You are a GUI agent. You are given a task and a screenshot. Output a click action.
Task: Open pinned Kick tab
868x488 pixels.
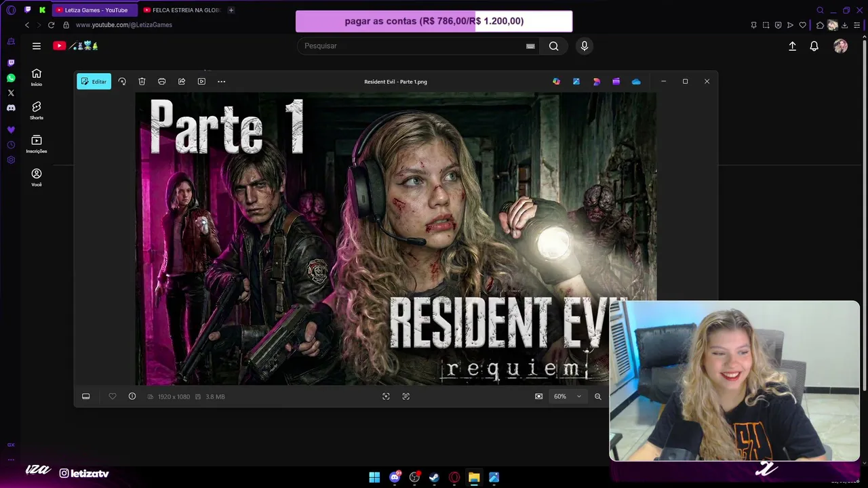coord(42,10)
